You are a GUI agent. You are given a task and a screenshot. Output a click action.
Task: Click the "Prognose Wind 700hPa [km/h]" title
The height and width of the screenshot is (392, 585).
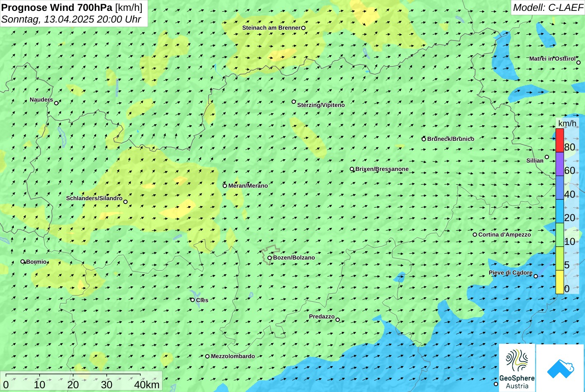pos(72,8)
